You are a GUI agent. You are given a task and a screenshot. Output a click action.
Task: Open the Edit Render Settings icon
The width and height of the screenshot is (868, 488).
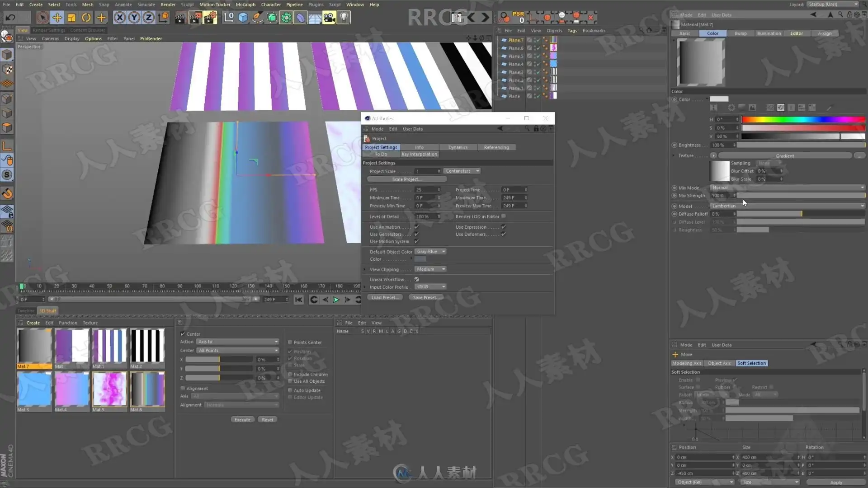(210, 18)
